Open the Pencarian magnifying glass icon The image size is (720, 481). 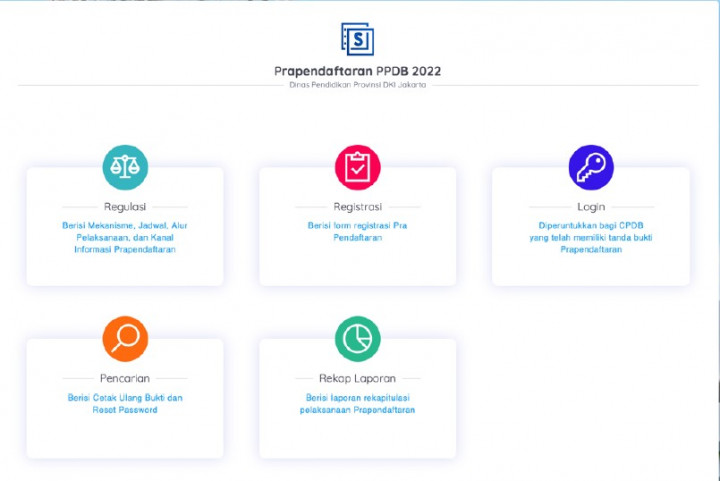tap(125, 339)
